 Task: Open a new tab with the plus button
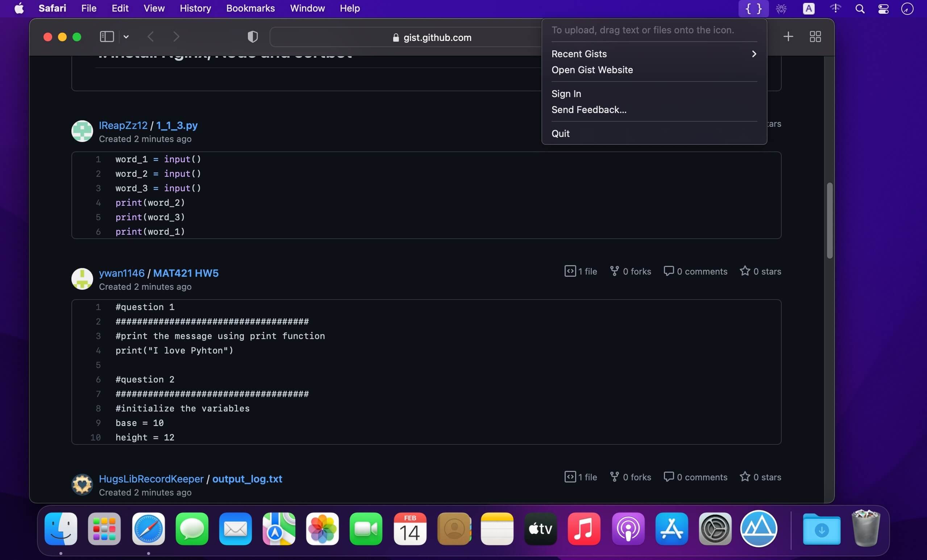pyautogui.click(x=788, y=37)
